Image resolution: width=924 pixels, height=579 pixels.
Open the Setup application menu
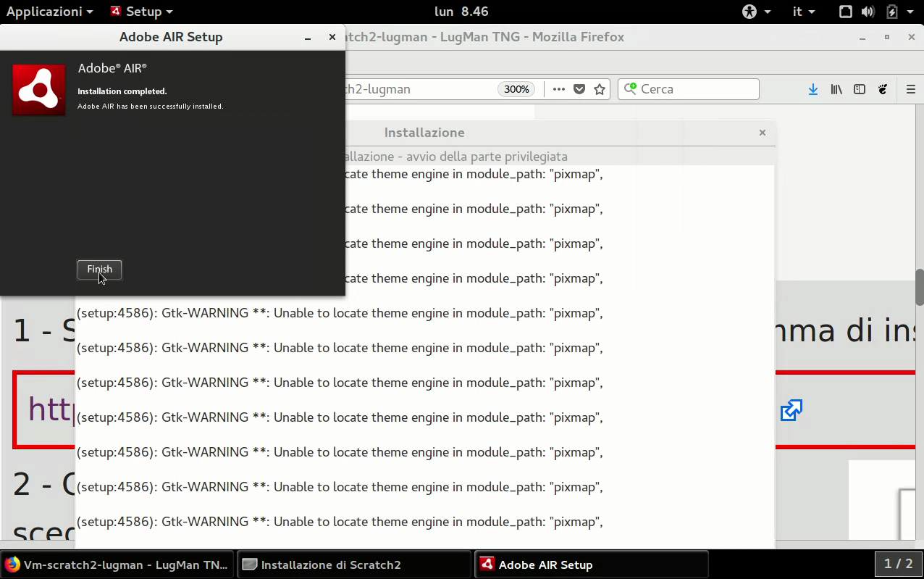tap(142, 12)
